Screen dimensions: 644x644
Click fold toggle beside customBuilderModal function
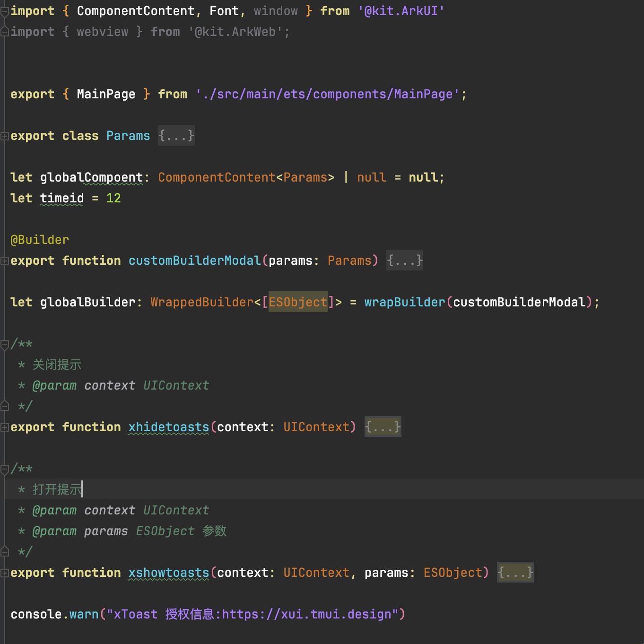[x=4, y=261]
